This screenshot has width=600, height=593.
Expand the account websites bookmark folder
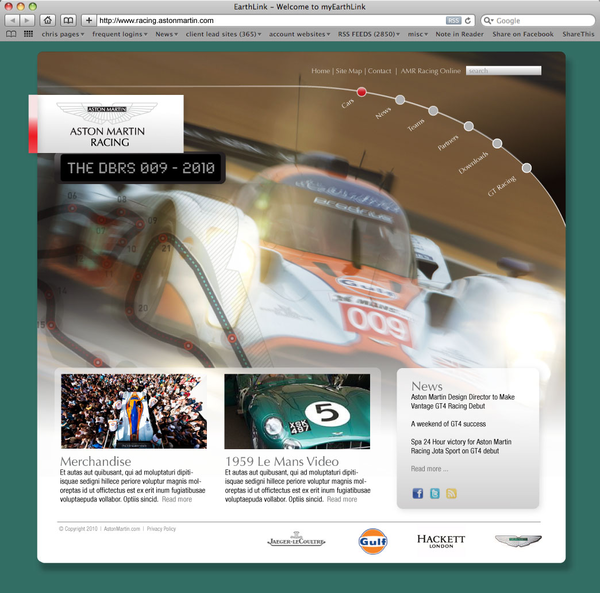299,34
